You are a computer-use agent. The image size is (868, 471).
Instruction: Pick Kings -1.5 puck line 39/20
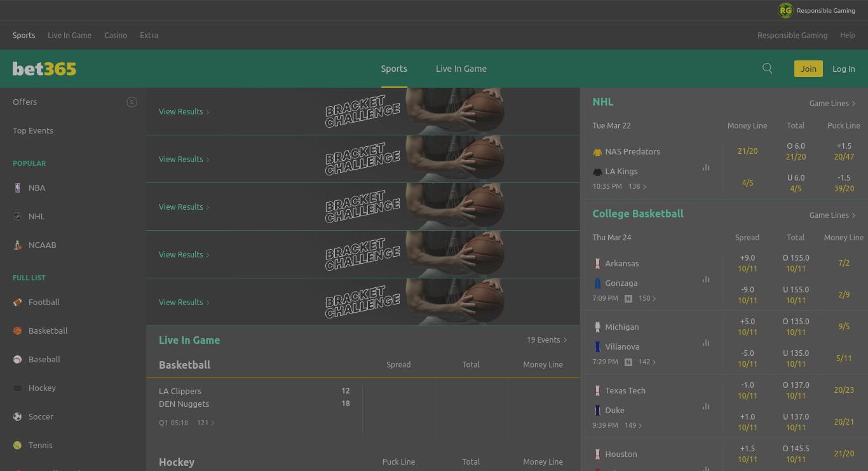(844, 183)
